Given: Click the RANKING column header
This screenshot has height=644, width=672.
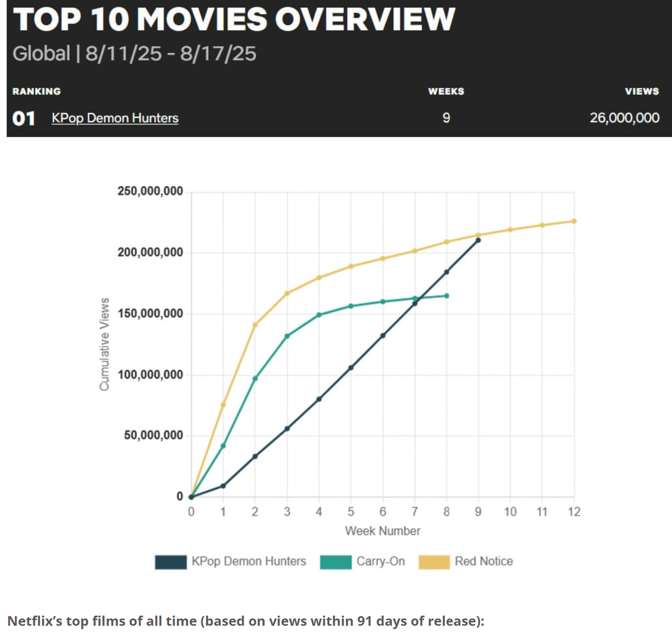Looking at the screenshot, I should pos(36,91).
